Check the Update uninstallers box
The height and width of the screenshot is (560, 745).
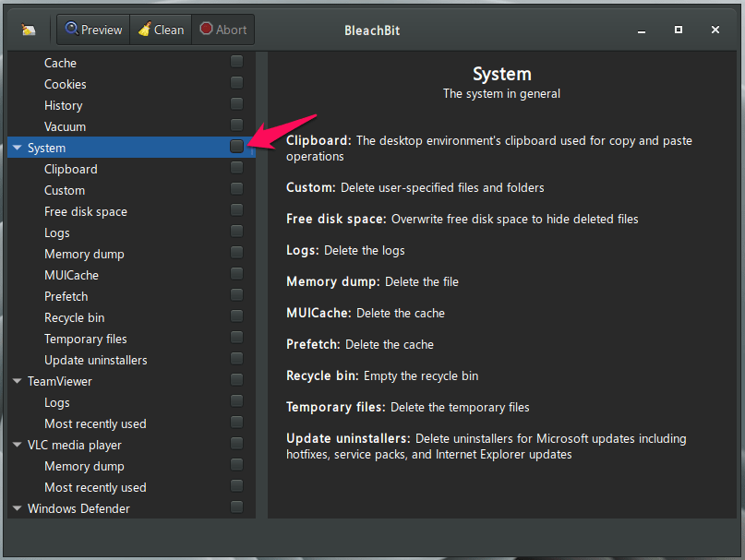236,359
